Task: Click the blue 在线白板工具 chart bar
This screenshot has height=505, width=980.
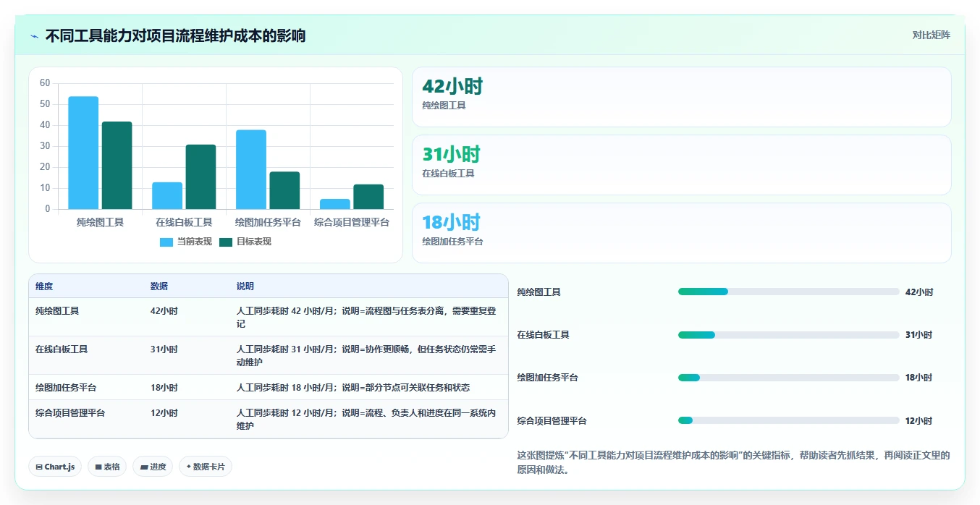Action: pos(167,195)
